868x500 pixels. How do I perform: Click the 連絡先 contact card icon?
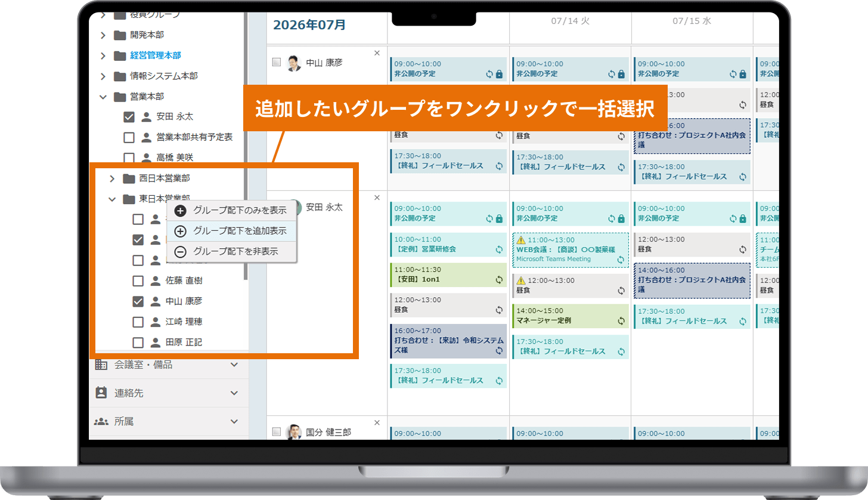101,393
